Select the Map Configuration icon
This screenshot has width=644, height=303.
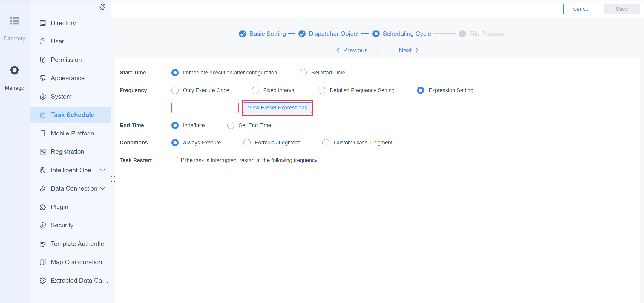point(43,262)
